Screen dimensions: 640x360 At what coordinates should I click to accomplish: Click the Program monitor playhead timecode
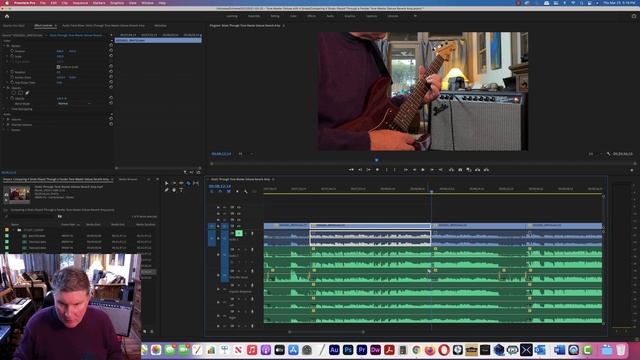[x=221, y=154]
